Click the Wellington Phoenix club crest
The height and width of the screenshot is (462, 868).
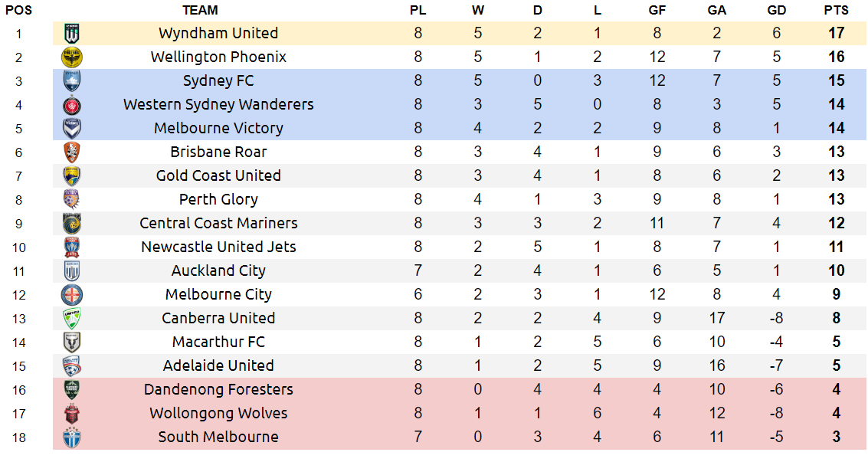[72, 57]
